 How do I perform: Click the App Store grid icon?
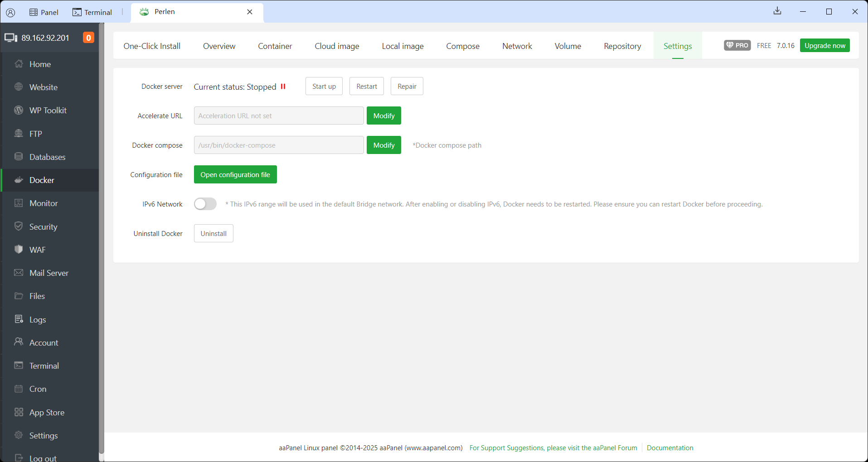coord(19,412)
